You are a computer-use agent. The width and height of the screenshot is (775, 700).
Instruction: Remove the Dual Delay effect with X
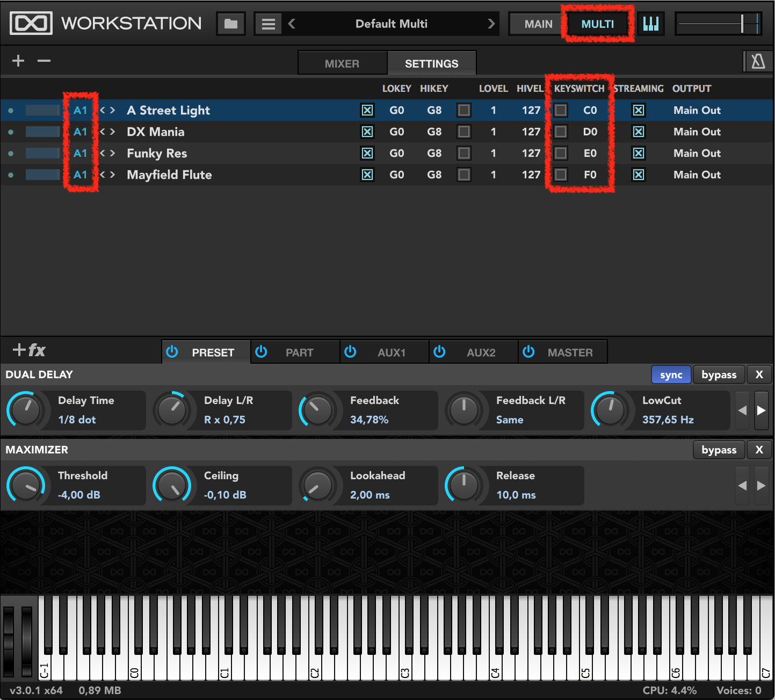[x=759, y=374]
